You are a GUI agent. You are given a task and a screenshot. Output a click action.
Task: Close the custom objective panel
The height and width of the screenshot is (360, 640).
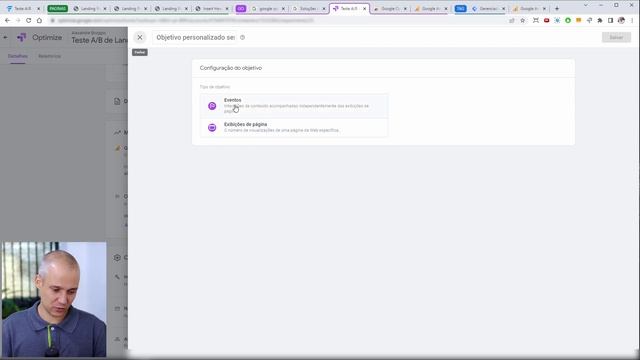point(140,37)
